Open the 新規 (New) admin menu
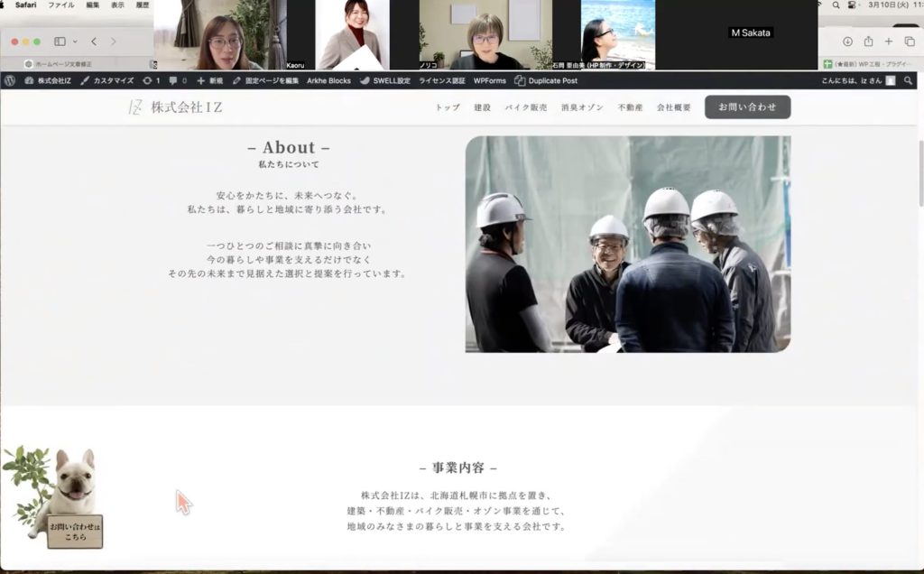This screenshot has width=924, height=574. [209, 80]
